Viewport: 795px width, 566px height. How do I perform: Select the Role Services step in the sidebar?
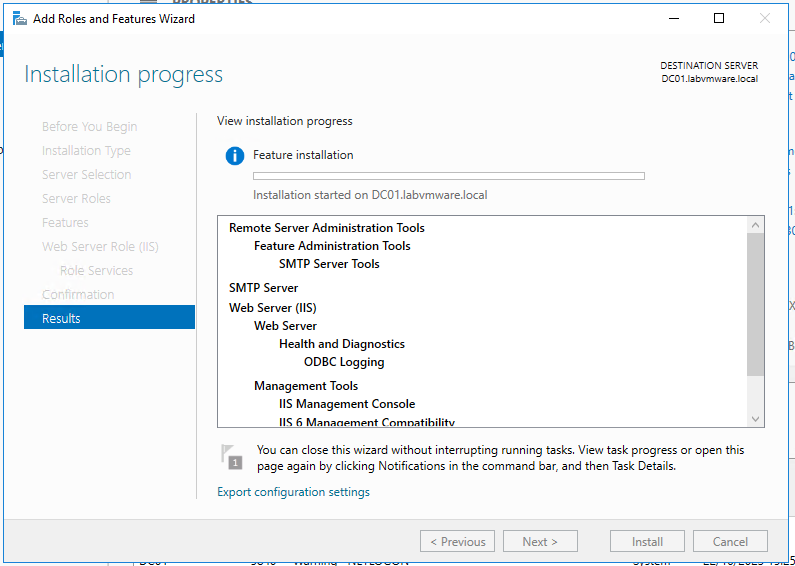pos(96,271)
